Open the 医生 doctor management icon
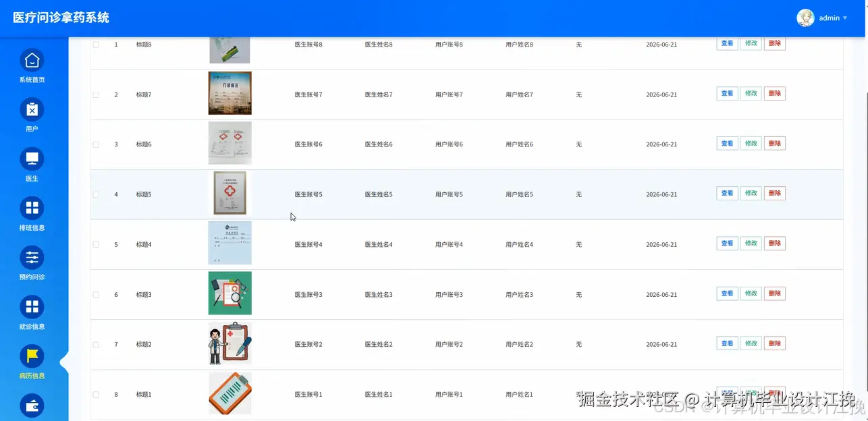Screen dimensions: 868x421 tap(32, 159)
